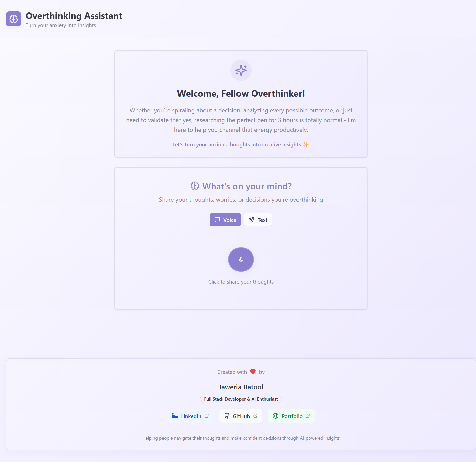Screen dimensions: 476x462
Task: Click the speech bubble icon on Voice button
Action: click(217, 220)
